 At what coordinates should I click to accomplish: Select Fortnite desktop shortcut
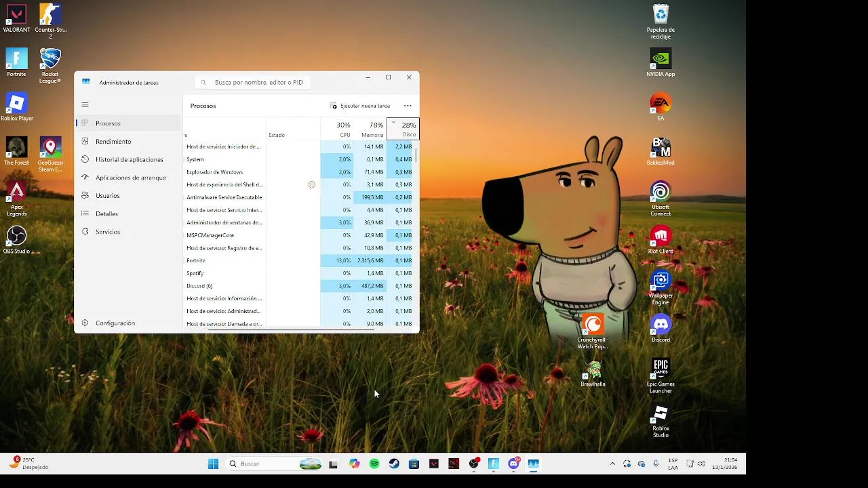pos(16,63)
